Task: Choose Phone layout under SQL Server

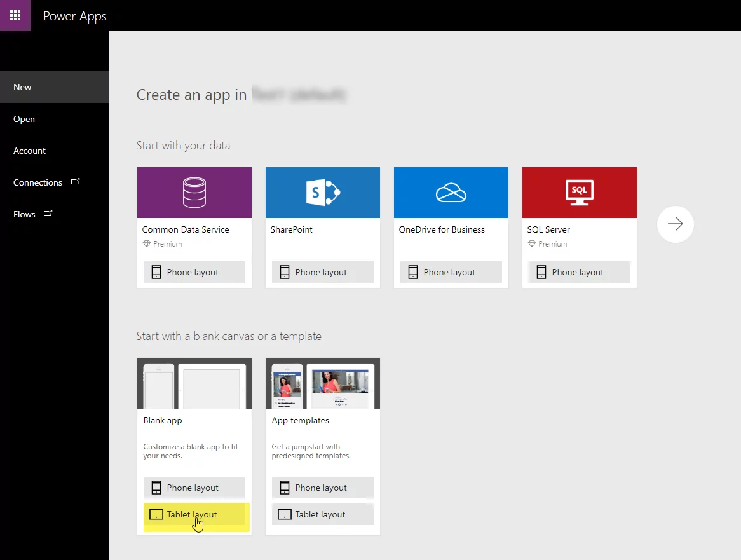Action: [x=580, y=272]
